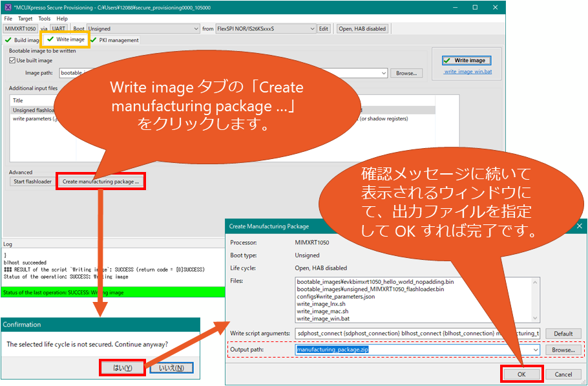
Task: Click Create manufacturing package button
Action: click(x=101, y=182)
